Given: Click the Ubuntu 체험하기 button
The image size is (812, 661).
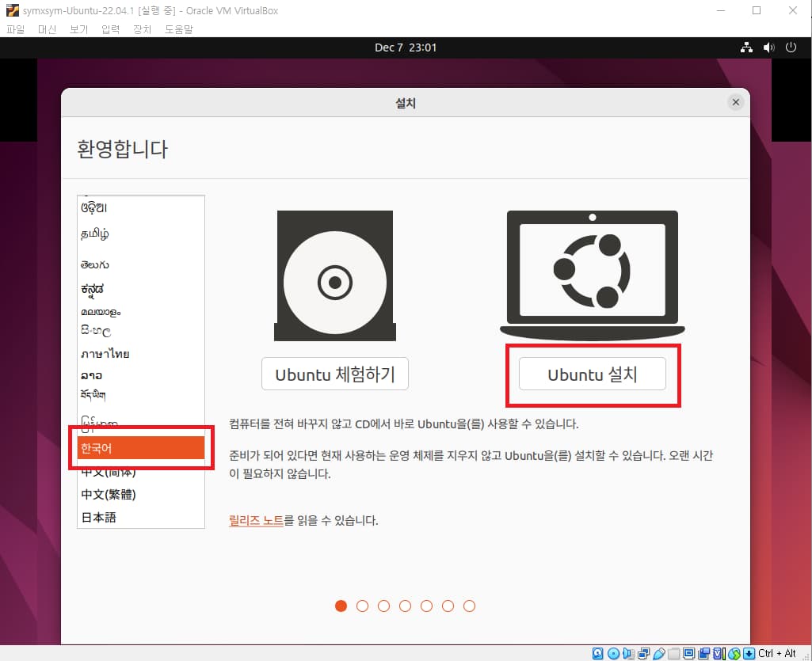Looking at the screenshot, I should point(335,374).
